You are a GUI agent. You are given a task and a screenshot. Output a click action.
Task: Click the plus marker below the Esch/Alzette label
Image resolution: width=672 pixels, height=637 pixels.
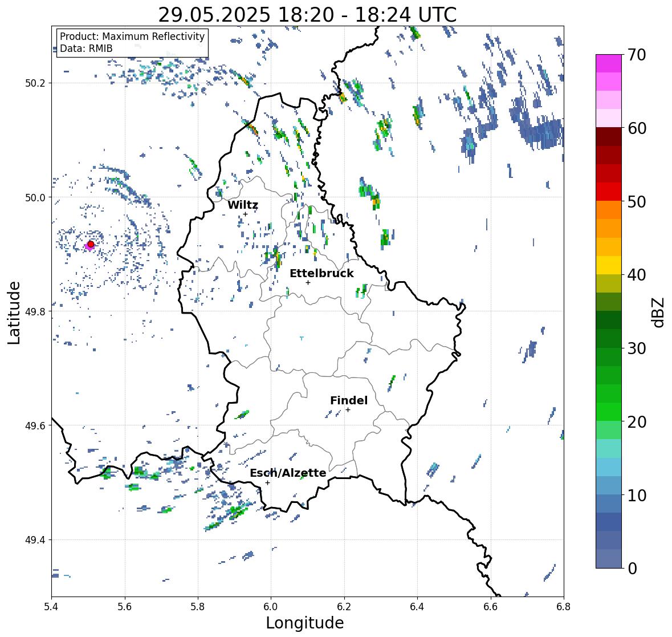tap(267, 482)
